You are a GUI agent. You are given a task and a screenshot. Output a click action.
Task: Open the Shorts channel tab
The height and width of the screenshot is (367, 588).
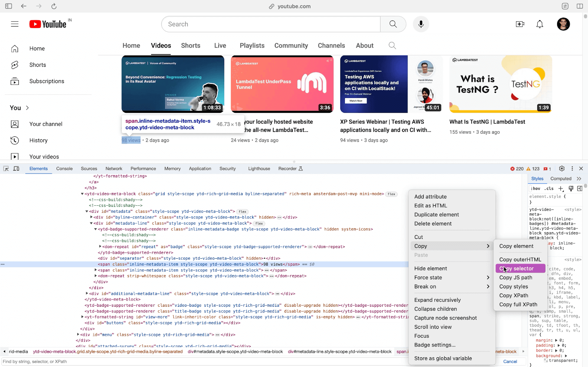coord(190,46)
